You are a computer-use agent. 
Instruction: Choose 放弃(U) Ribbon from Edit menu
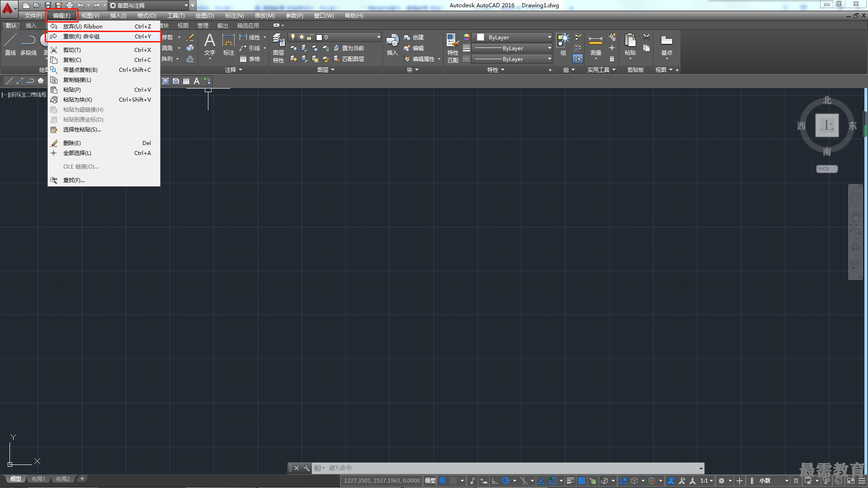(x=104, y=27)
